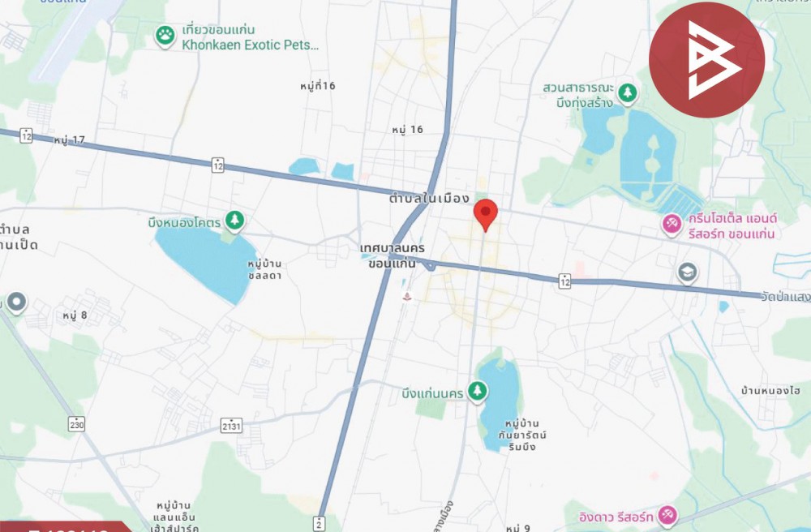811x532 pixels.
Task: Click the gray circular pin at left edge
Action: click(16, 302)
